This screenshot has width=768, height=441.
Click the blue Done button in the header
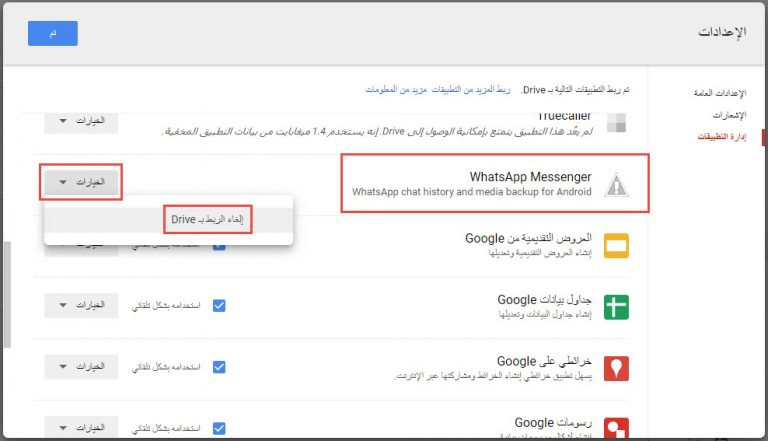click(x=52, y=33)
